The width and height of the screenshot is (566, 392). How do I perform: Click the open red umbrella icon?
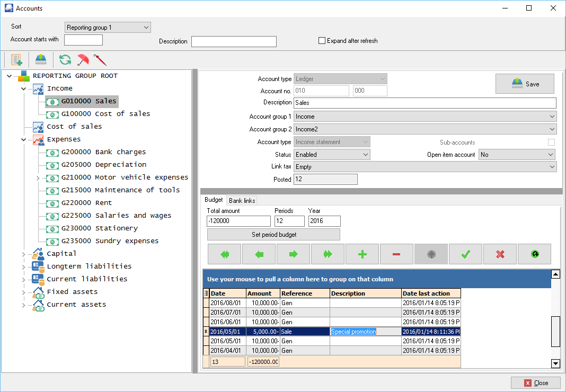click(x=83, y=59)
